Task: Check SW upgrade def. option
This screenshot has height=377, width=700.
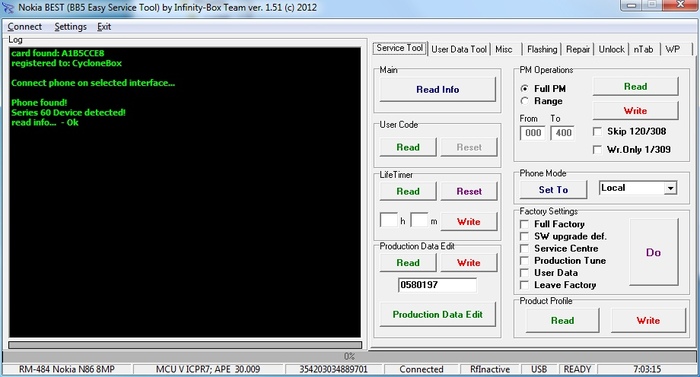Action: click(525, 236)
